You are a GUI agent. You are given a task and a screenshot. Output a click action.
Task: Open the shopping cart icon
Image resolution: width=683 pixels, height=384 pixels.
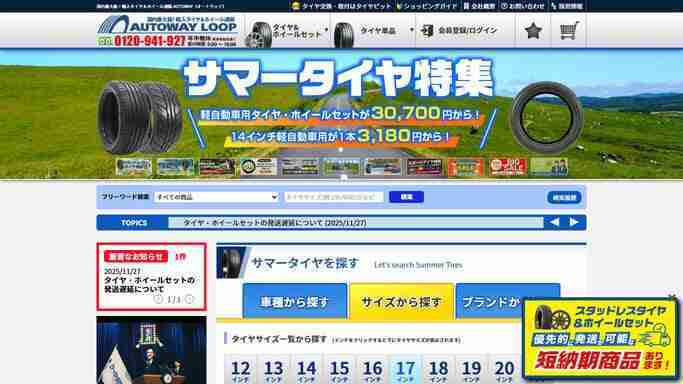pos(569,30)
